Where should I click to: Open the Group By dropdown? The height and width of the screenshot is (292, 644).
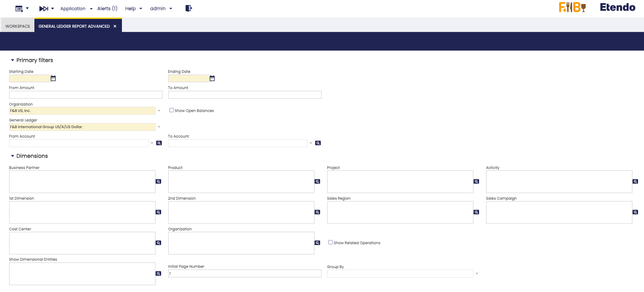(x=477, y=273)
